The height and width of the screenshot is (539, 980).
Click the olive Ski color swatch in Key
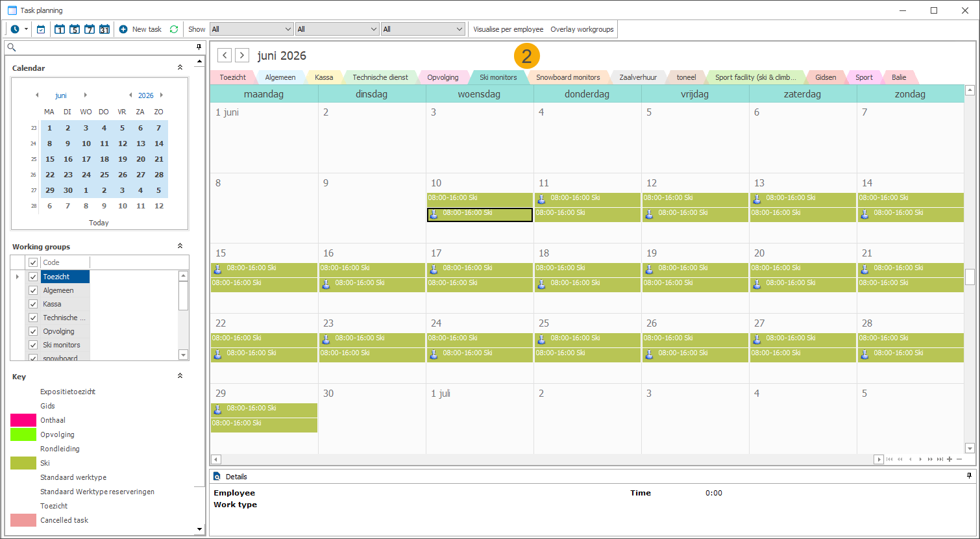(x=23, y=463)
